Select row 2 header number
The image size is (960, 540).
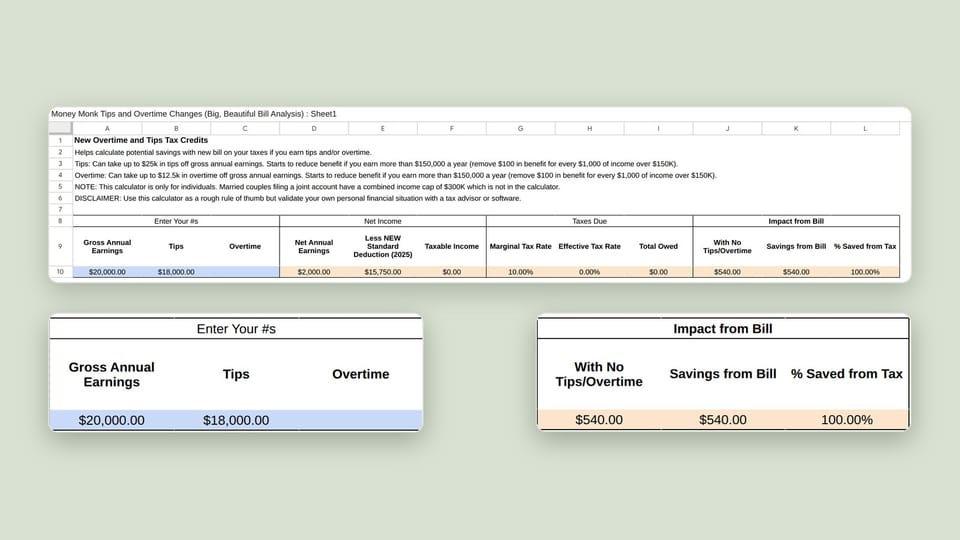pyautogui.click(x=60, y=152)
